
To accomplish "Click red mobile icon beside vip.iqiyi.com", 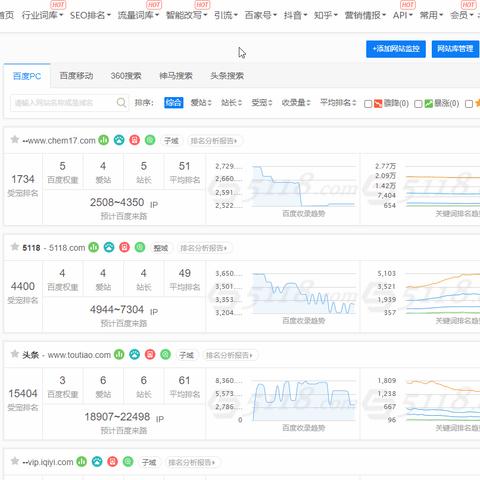I will pyautogui.click(x=112, y=462).
